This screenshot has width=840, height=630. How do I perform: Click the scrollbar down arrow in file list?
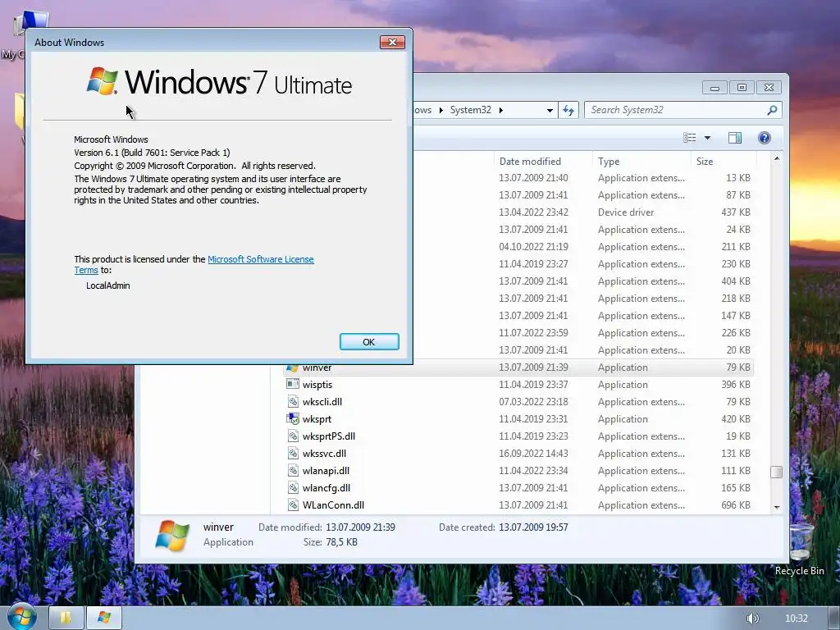tap(777, 507)
